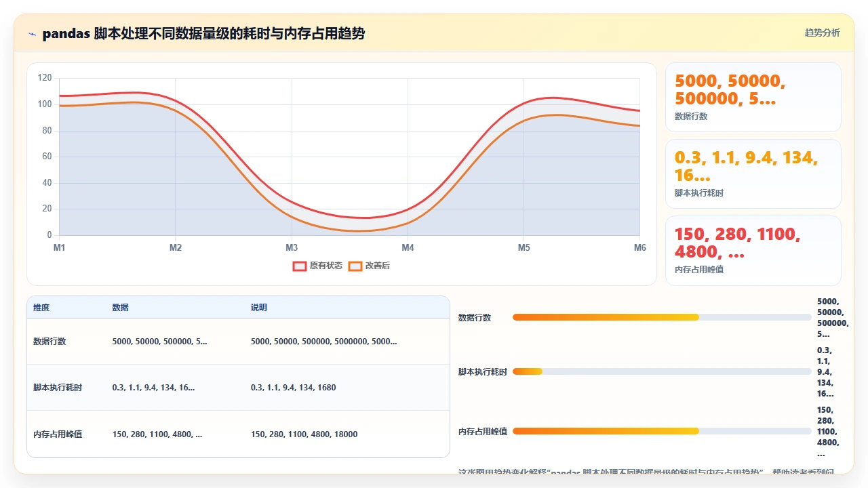
Task: Click the 数据行数 label left of its progress bar
Action: [x=475, y=317]
